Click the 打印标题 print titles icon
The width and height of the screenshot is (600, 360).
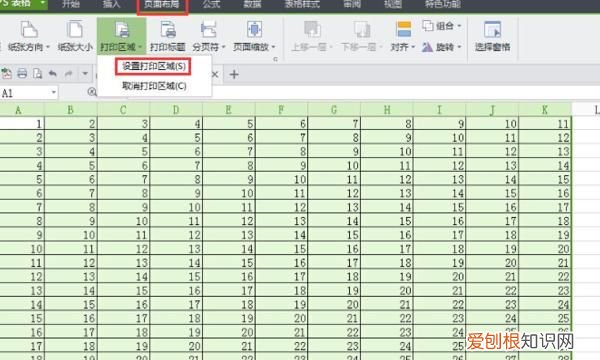coord(168,30)
